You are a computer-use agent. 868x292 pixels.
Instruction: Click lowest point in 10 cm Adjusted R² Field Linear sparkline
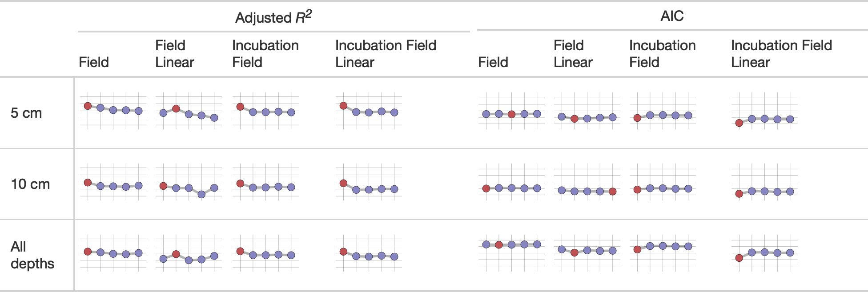tap(201, 194)
